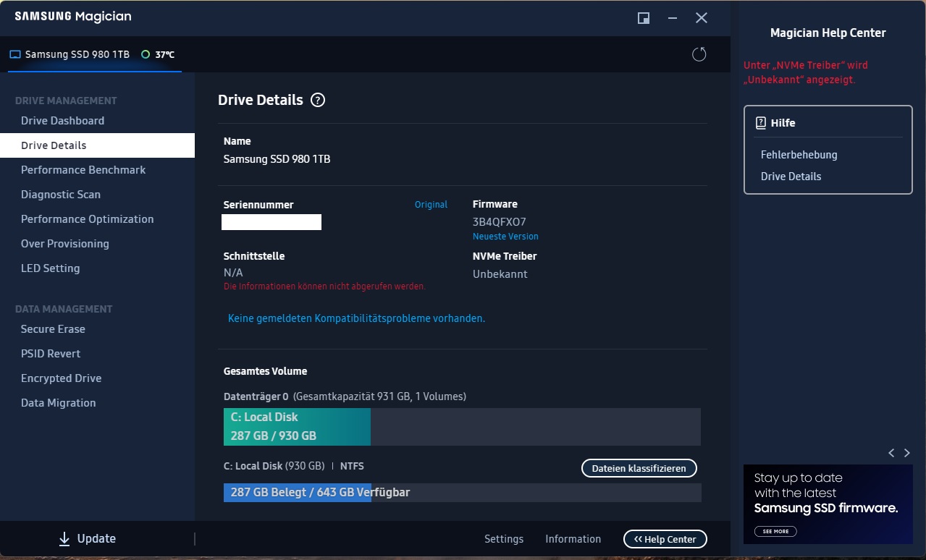Click the Magician Help Center title
Image resolution: width=926 pixels, height=560 pixels.
tap(828, 33)
